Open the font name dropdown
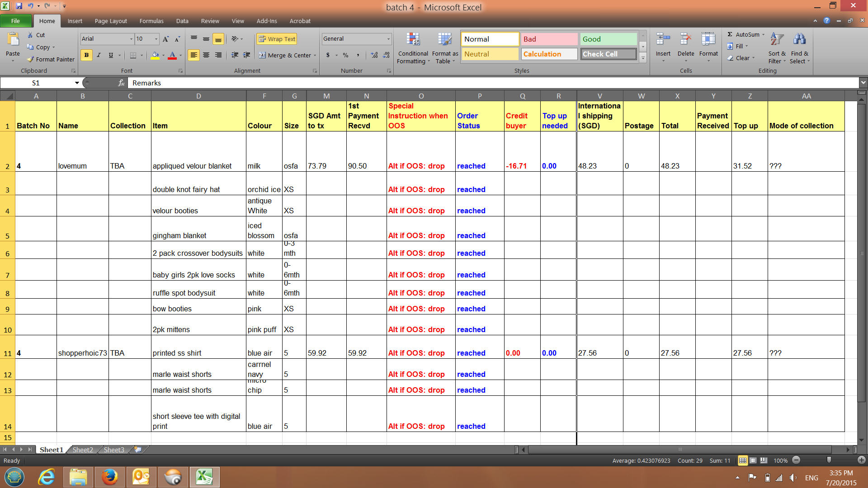Viewport: 868px width, 488px height. pos(131,39)
